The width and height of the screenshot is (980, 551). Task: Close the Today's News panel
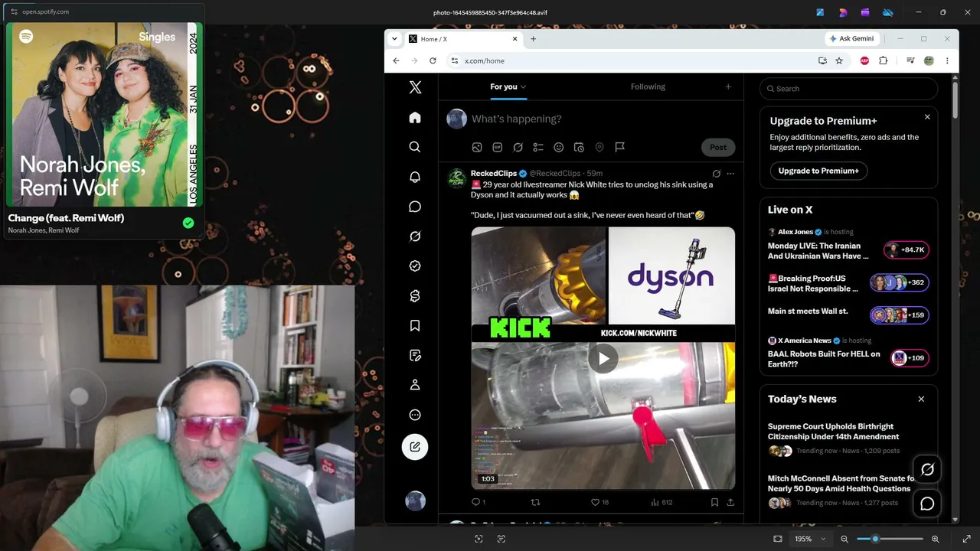coord(921,399)
